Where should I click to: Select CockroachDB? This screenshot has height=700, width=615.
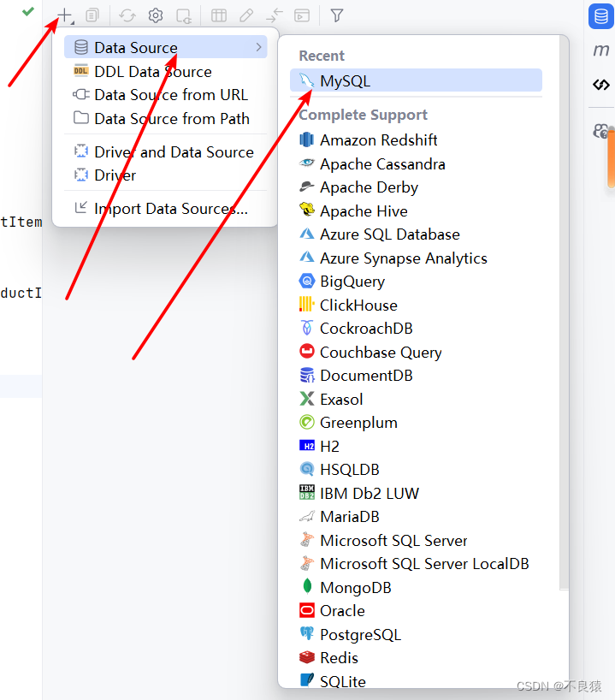[416, 328]
